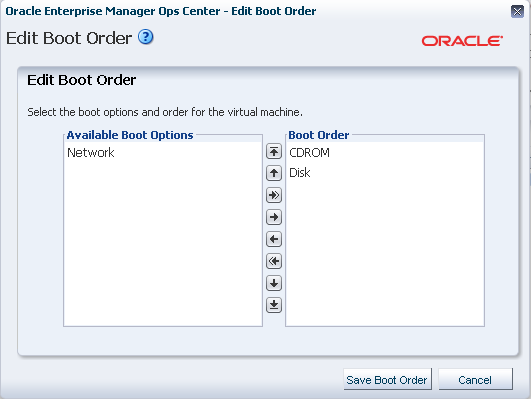Close the Edit Boot Order dialog
Viewport: 531px width, 399px height.
point(517,12)
